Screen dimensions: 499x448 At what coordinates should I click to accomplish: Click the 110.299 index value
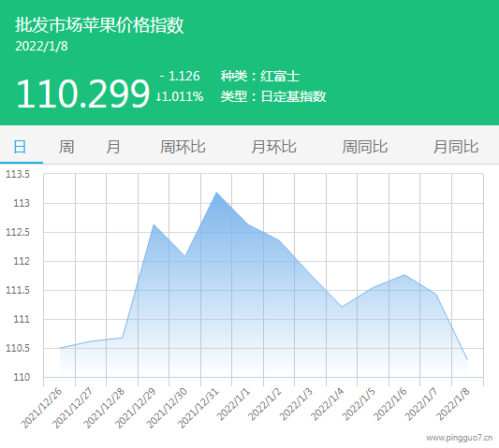click(82, 94)
